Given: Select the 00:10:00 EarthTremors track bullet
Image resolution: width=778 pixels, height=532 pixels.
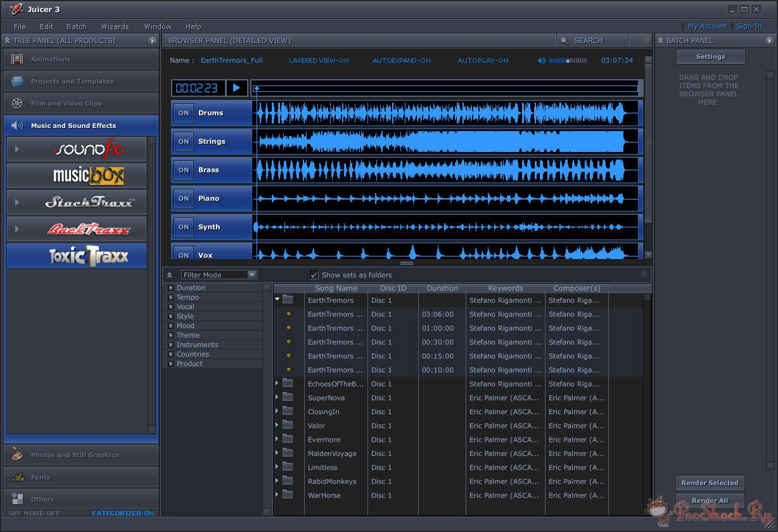Looking at the screenshot, I should [289, 370].
